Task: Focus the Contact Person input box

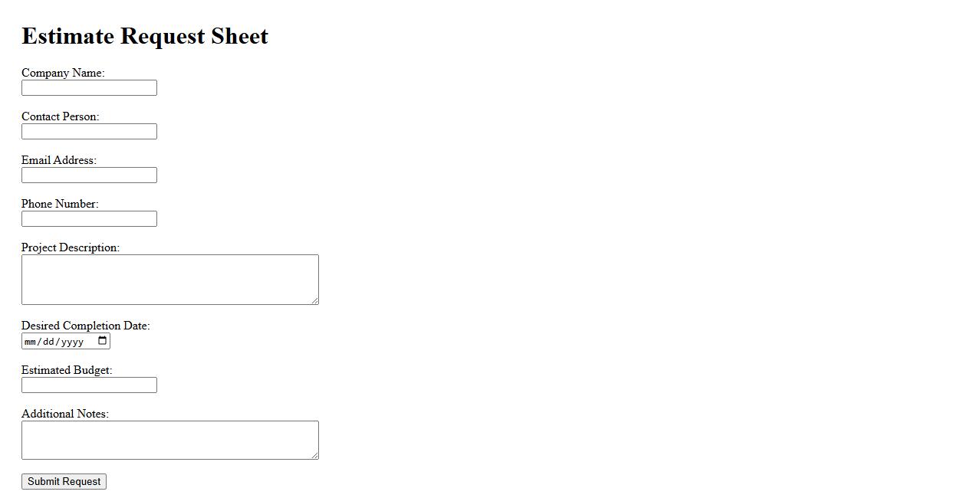Action: [x=89, y=132]
